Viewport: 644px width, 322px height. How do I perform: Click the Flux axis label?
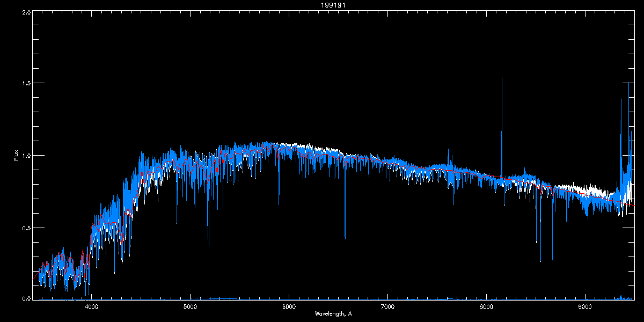pyautogui.click(x=16, y=155)
